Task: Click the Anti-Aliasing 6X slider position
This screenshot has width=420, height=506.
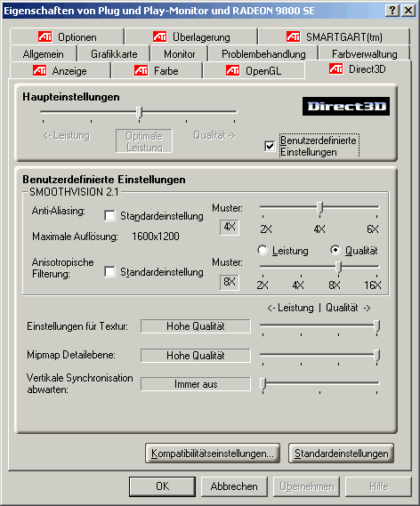Action: [x=376, y=207]
